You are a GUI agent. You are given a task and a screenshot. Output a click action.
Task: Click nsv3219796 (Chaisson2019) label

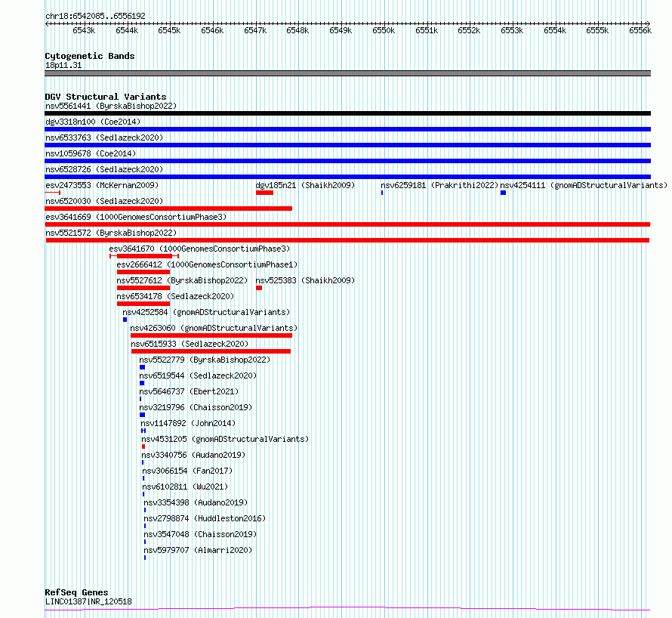(x=196, y=407)
